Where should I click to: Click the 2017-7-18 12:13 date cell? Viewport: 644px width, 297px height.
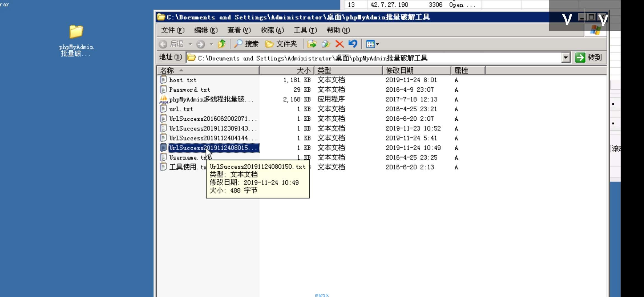click(x=411, y=99)
